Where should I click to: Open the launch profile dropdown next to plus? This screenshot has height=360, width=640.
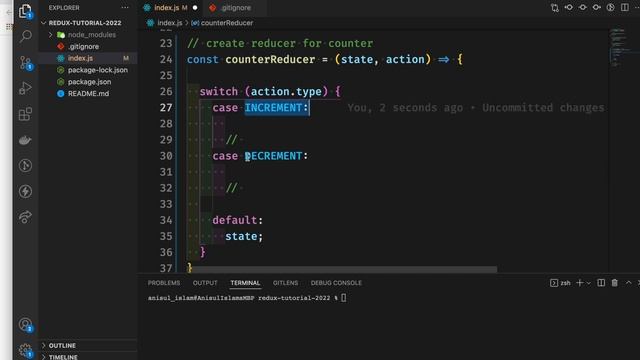click(x=589, y=283)
